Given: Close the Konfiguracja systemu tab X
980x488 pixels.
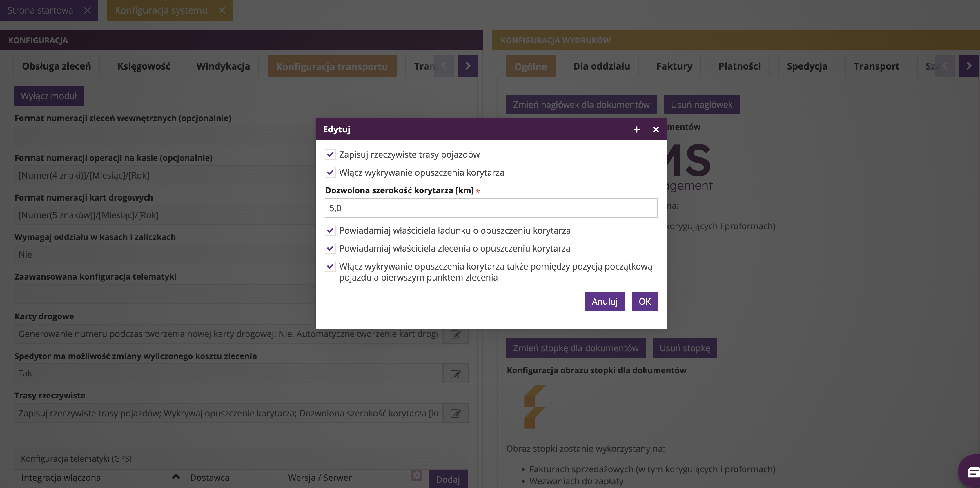Looking at the screenshot, I should (x=222, y=10).
